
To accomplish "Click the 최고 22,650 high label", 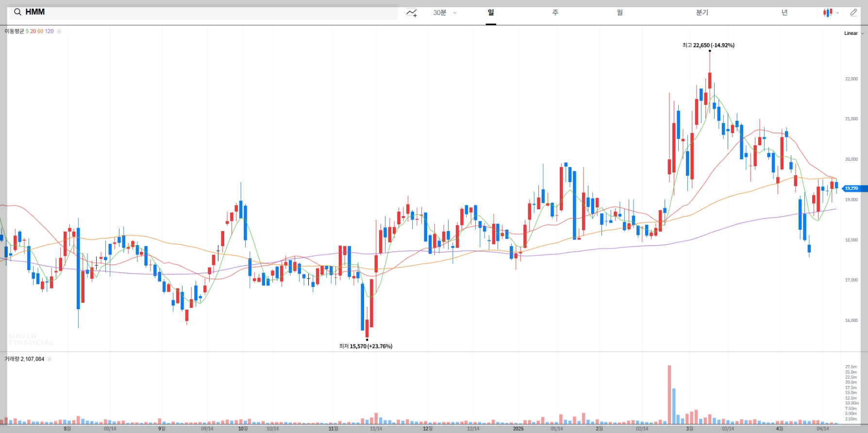I will (708, 45).
